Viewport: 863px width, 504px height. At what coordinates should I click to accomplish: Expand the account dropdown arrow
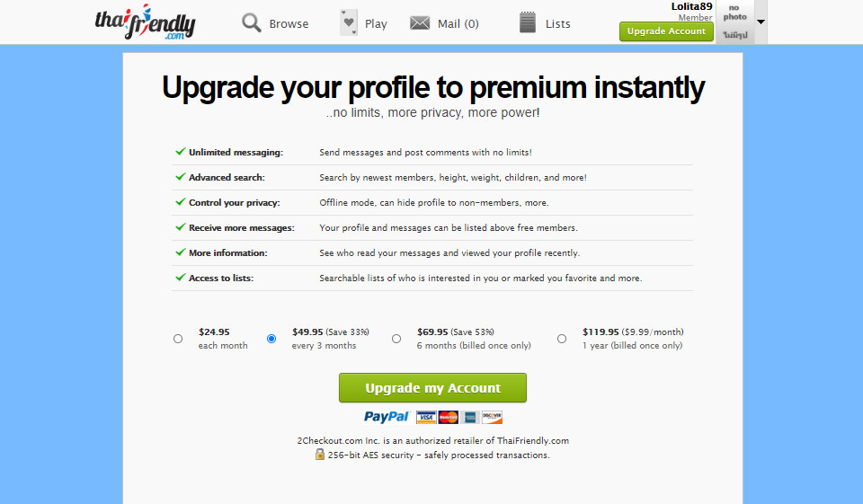[x=761, y=22]
